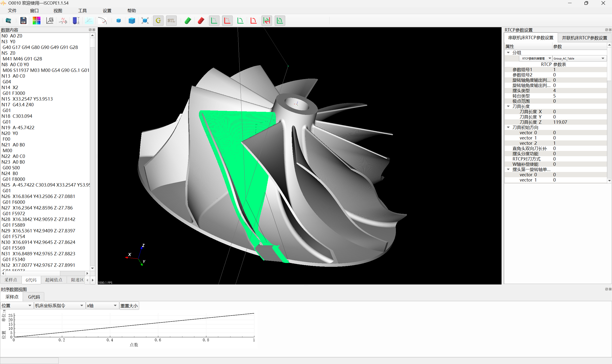Open the 位置 dropdown
Image resolution: width=612 pixels, height=364 pixels.
point(17,306)
